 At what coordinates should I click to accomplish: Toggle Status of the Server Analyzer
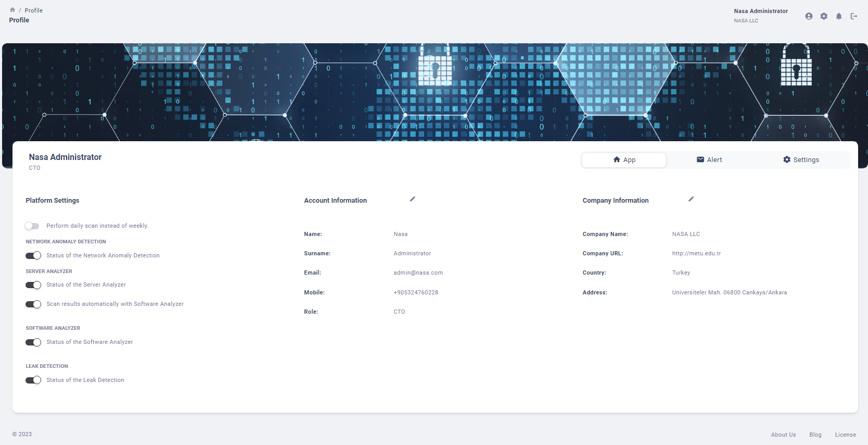[33, 285]
